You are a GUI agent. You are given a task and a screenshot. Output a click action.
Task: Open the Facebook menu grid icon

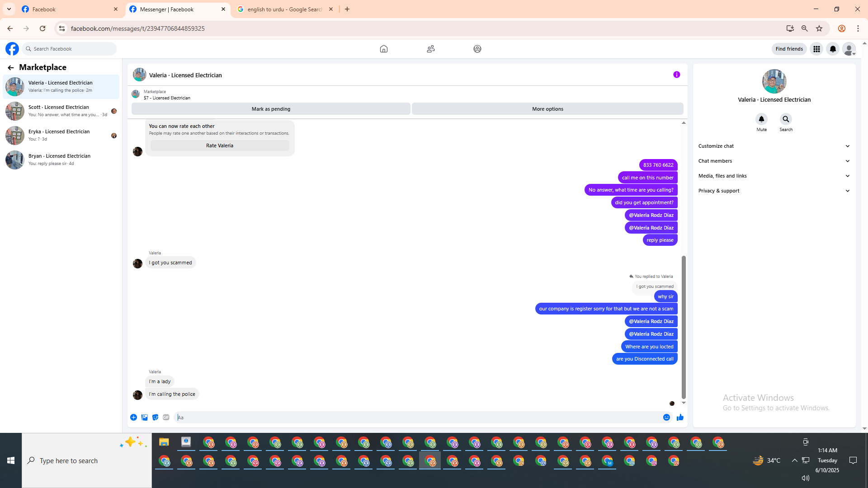pos(816,49)
